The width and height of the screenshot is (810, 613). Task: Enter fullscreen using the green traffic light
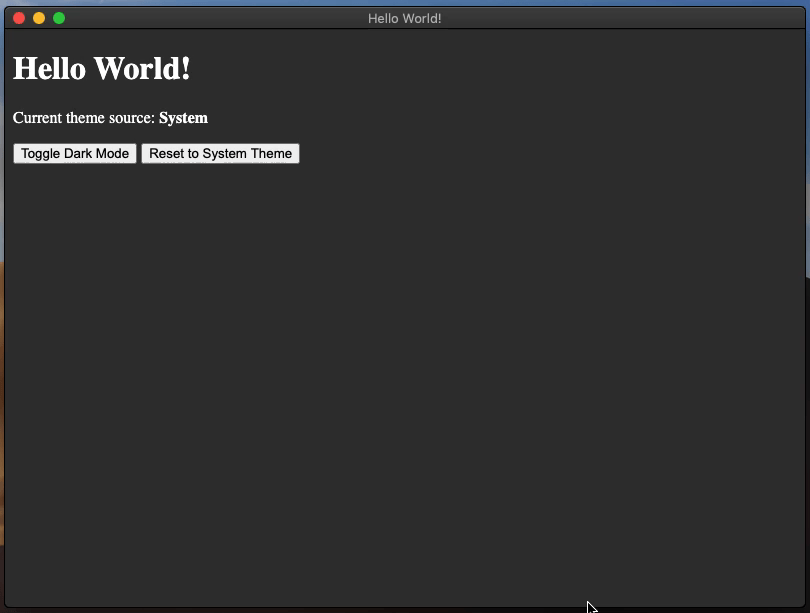click(59, 17)
